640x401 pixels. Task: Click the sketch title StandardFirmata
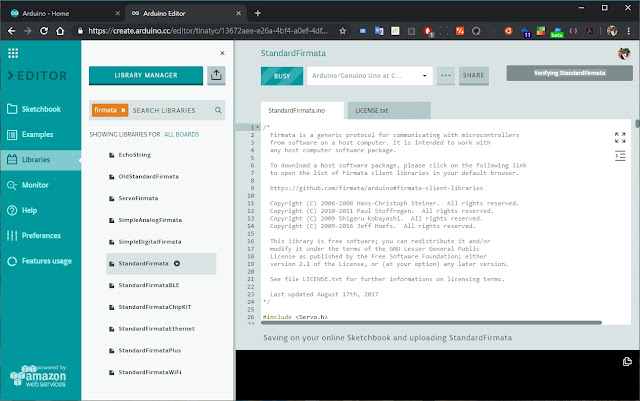coord(293,53)
